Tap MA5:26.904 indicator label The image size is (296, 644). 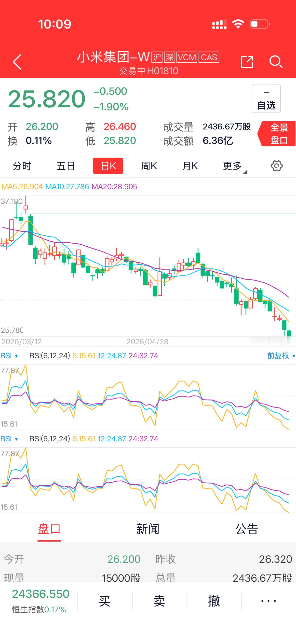point(22,187)
